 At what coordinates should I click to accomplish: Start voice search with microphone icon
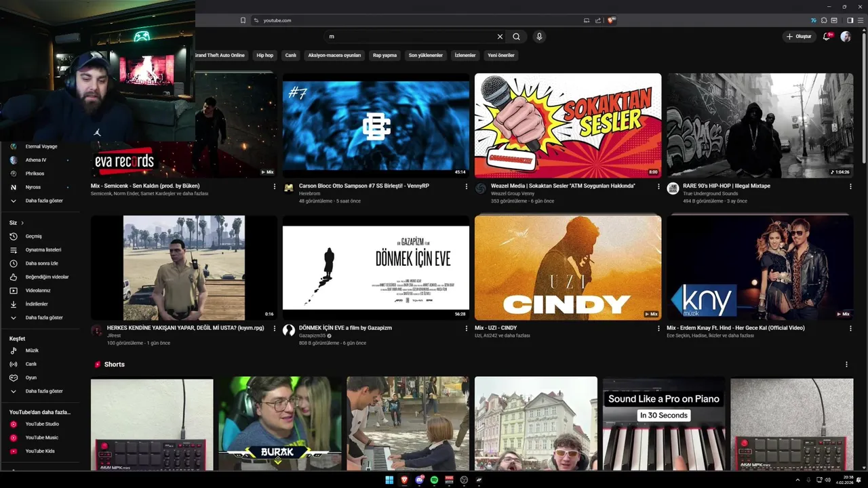coord(539,37)
